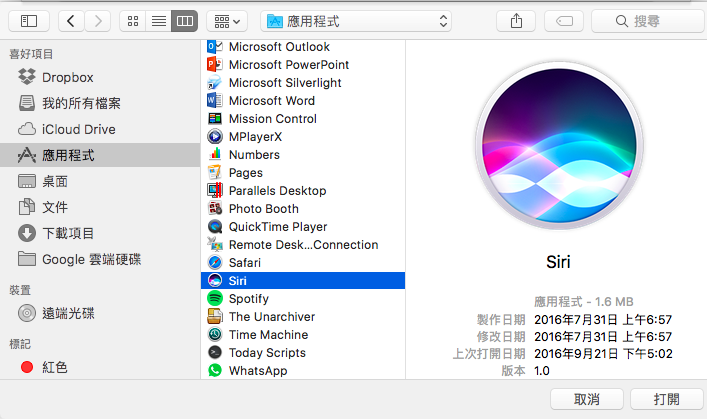Click the Siri name in preview pane
The image size is (707, 419).
558,262
